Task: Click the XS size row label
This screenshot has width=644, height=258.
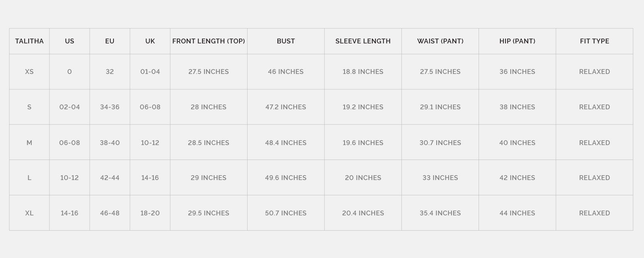Action: coord(29,72)
